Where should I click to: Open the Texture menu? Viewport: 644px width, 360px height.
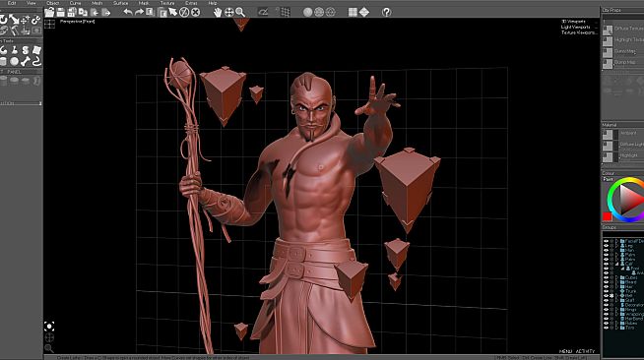[167, 3]
